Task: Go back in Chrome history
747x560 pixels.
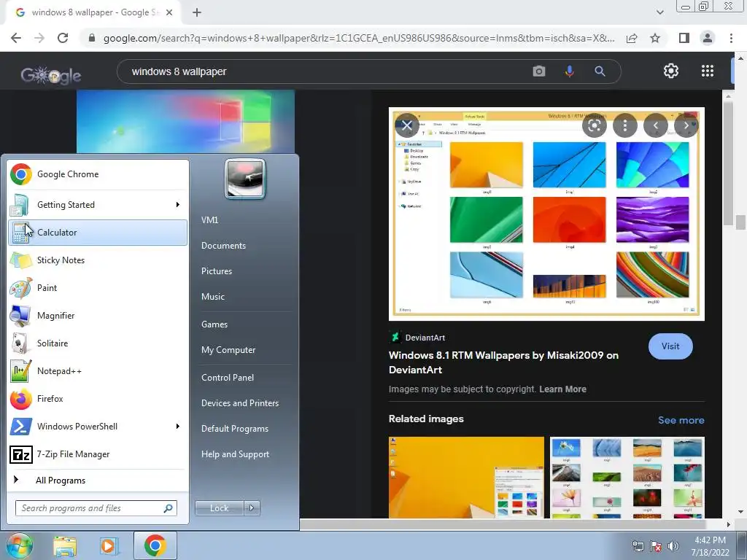Action: click(x=16, y=38)
